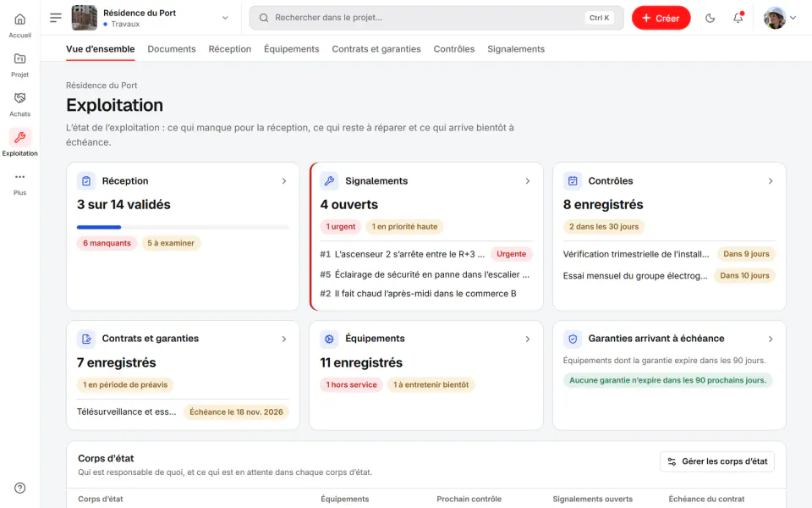Open signalement #5 Éclairage de sécurité
The height and width of the screenshot is (508, 812).
[x=425, y=274]
